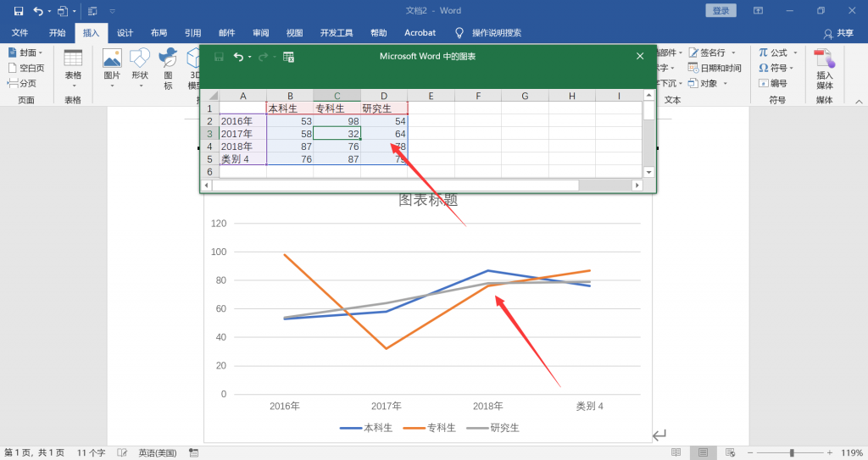Click the Tell Me lightbulb search (操作说明搜索)
The width and height of the screenshot is (868, 460).
coord(489,33)
